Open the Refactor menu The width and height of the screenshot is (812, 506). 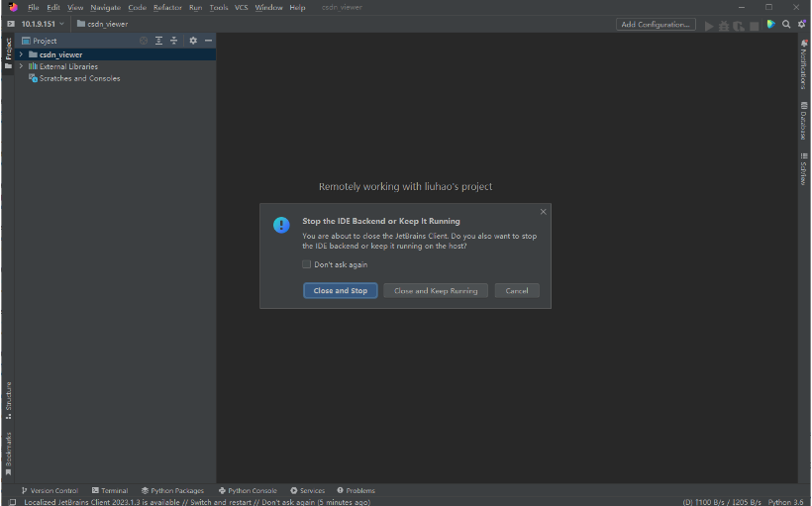click(167, 7)
